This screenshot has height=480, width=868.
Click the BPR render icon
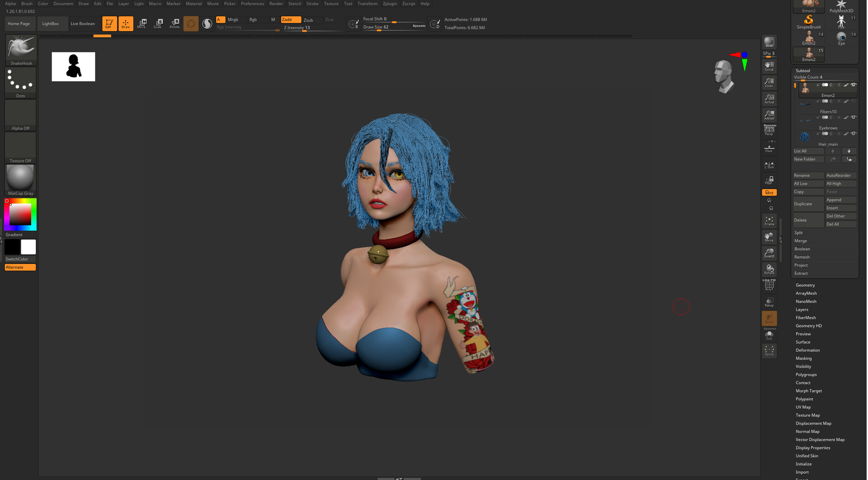click(769, 42)
